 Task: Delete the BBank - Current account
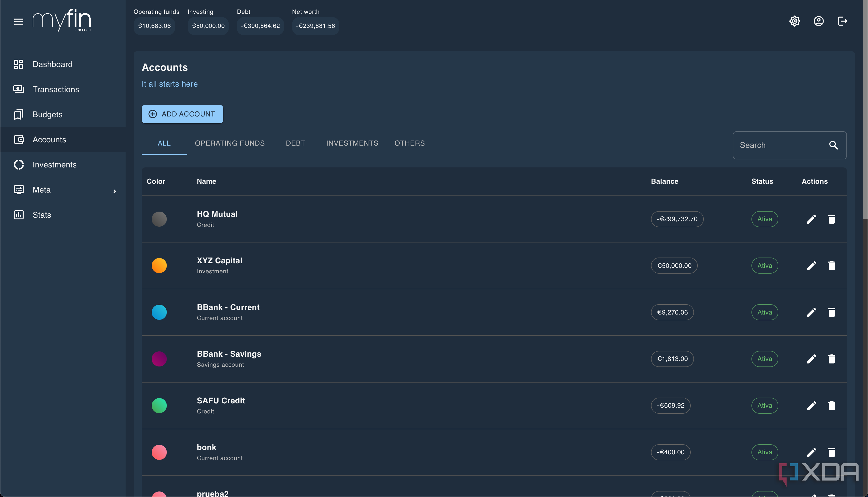click(832, 312)
